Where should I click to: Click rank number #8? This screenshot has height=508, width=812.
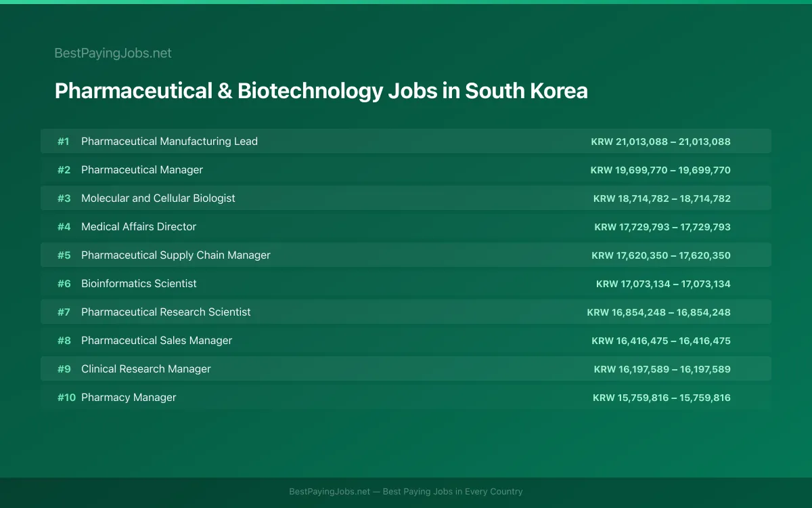tap(64, 341)
